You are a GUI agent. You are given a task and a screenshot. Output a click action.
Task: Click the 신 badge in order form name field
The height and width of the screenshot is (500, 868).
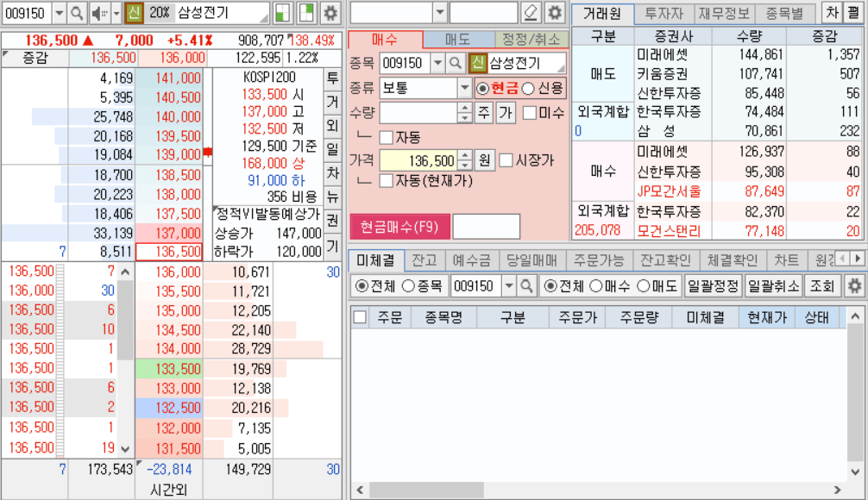[x=477, y=63]
